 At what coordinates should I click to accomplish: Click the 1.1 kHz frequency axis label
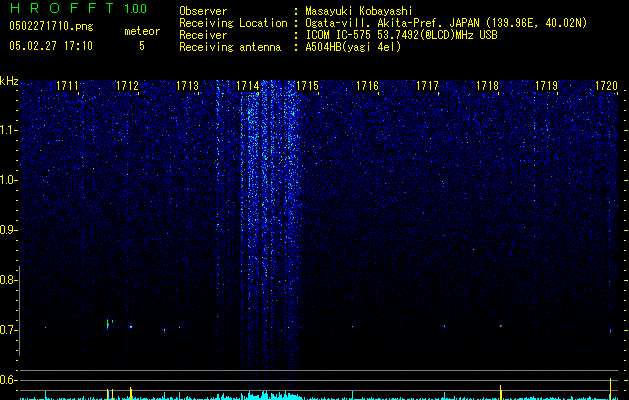coord(7,130)
